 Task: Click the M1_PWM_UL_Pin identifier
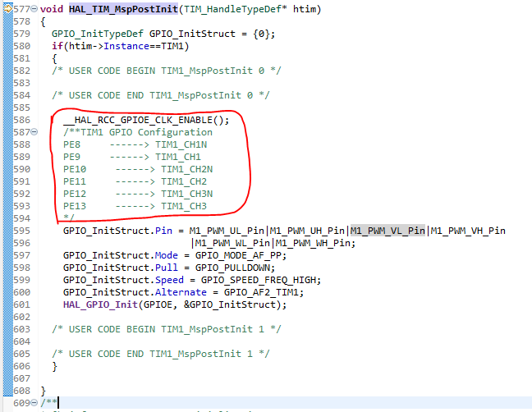(x=227, y=231)
